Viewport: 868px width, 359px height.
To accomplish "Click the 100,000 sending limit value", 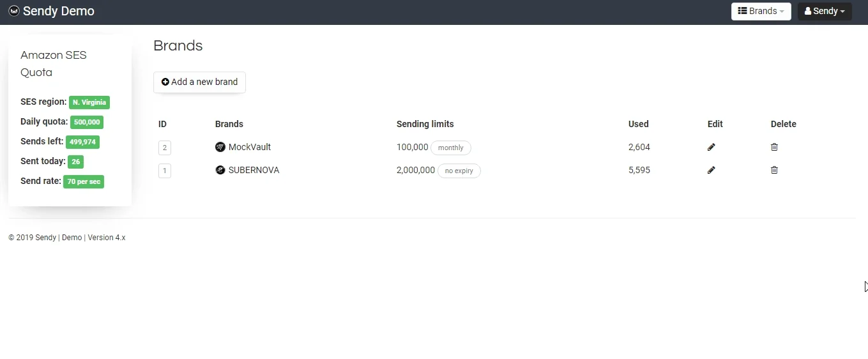I will coord(413,147).
